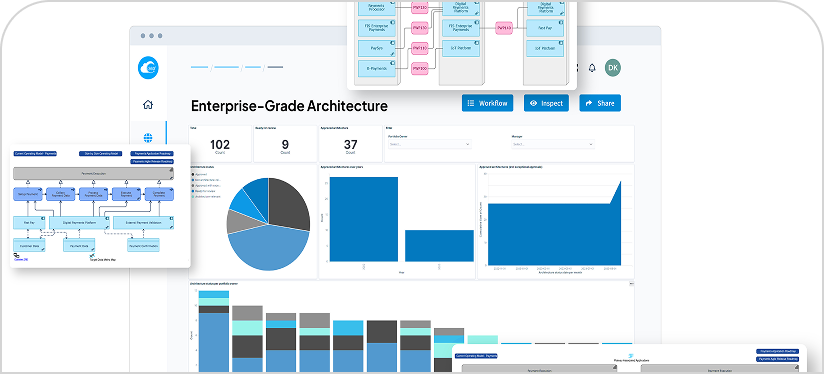This screenshot has height=374, width=824.
Task: Click the Customer Data box in left diagram
Action: (x=29, y=245)
